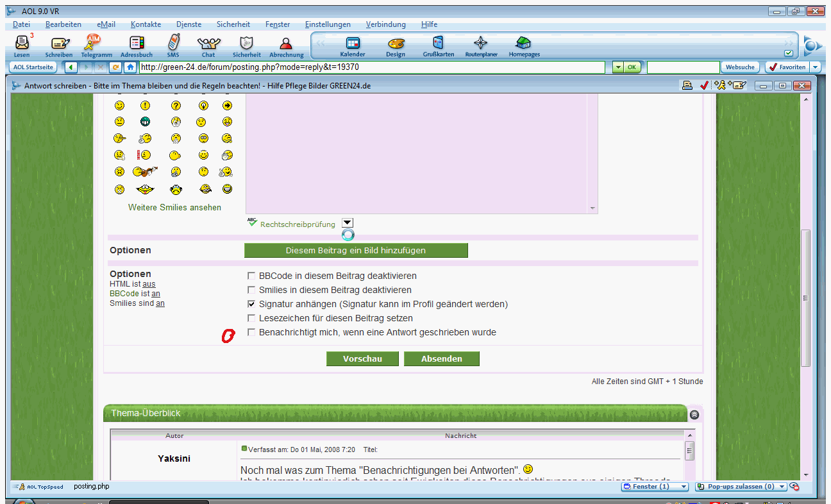
Task: Click the Weitere Smilies ansehen link
Action: click(174, 208)
